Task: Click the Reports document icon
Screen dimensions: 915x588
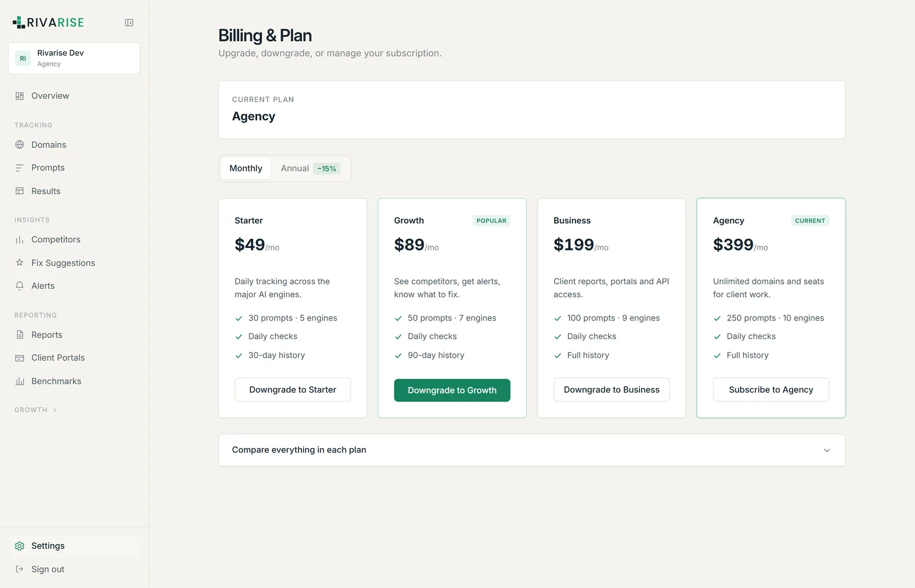Action: coord(19,335)
